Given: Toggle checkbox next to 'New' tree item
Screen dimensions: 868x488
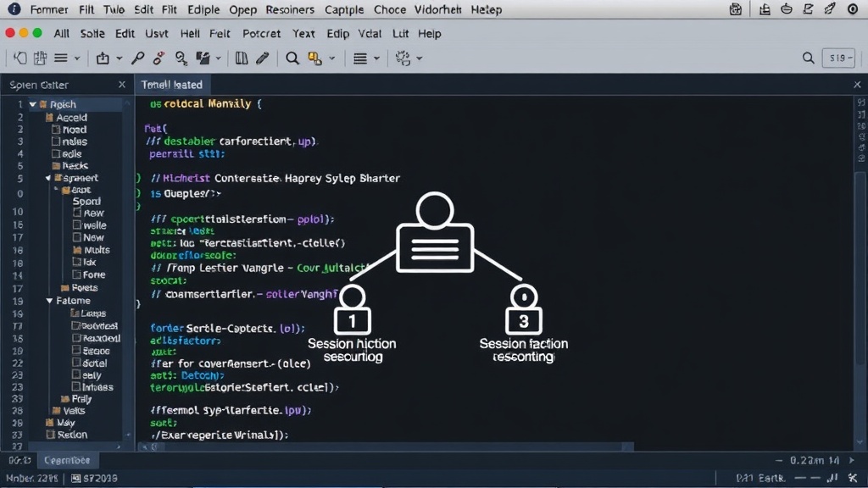Looking at the screenshot, I should point(77,237).
